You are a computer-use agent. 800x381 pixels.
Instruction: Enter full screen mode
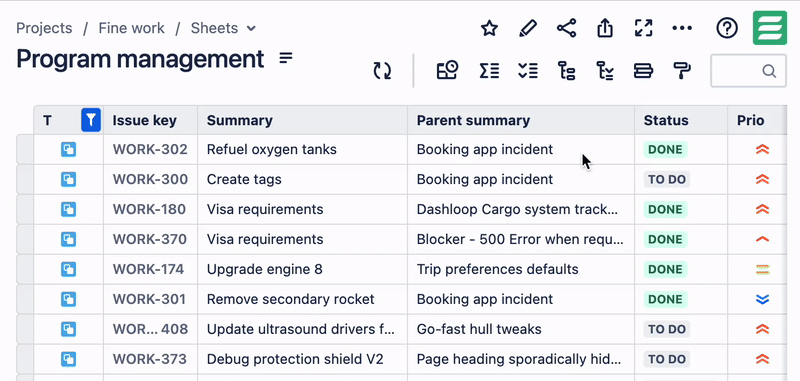(x=643, y=28)
